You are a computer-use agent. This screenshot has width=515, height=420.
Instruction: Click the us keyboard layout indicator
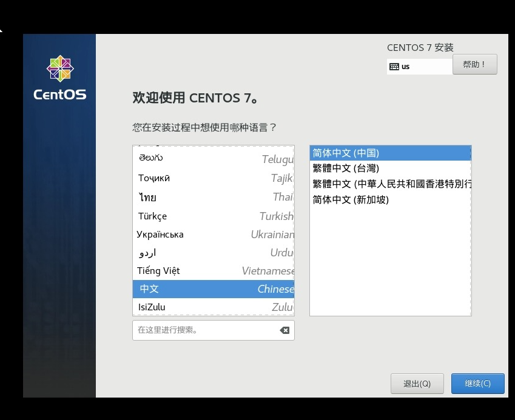click(x=420, y=67)
